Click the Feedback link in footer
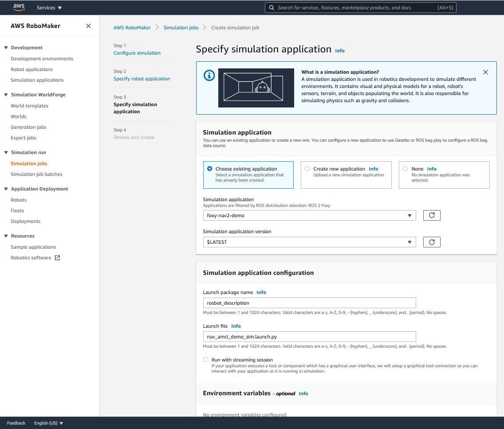Image resolution: width=504 pixels, height=429 pixels. [x=16, y=423]
